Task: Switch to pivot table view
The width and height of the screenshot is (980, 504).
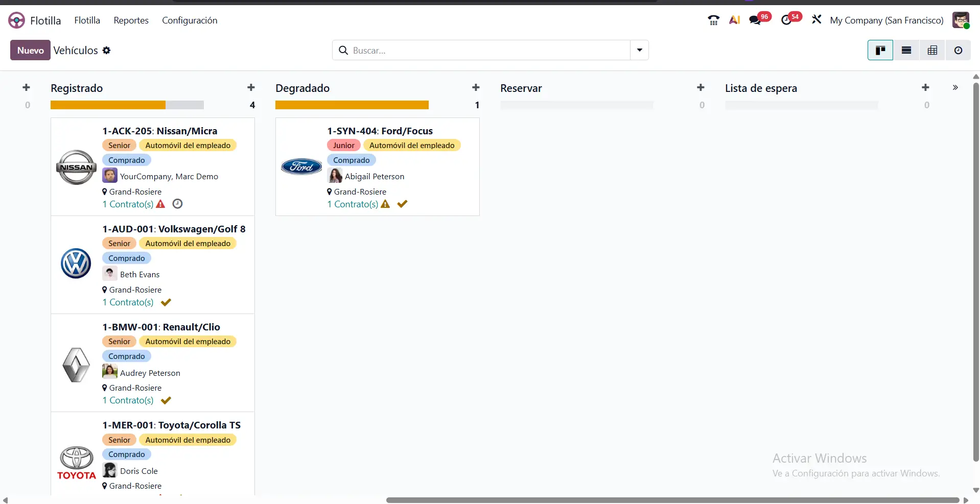Action: pyautogui.click(x=932, y=50)
